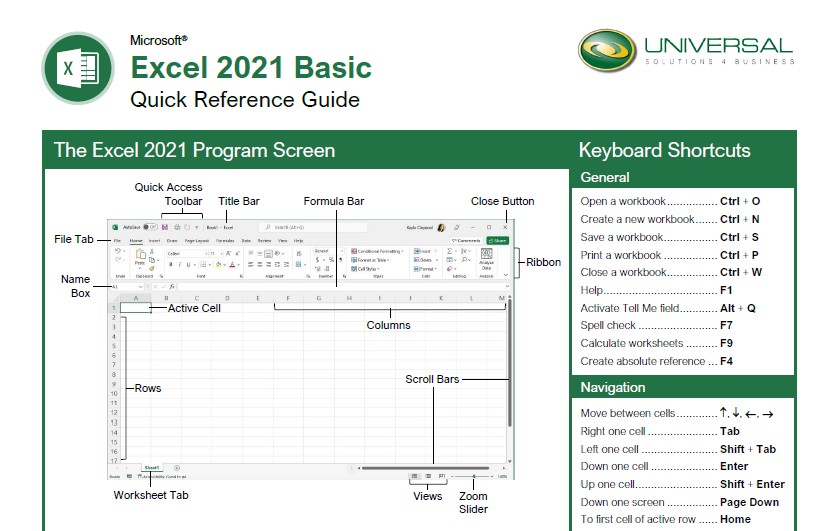Switch to the Review ribbon tab
The width and height of the screenshot is (837, 531).
click(x=264, y=241)
